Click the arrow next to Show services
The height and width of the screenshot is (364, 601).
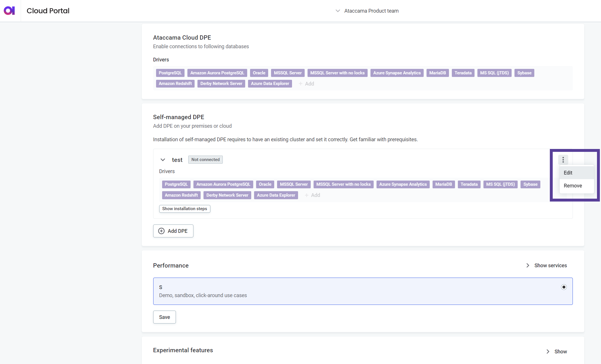point(528,265)
